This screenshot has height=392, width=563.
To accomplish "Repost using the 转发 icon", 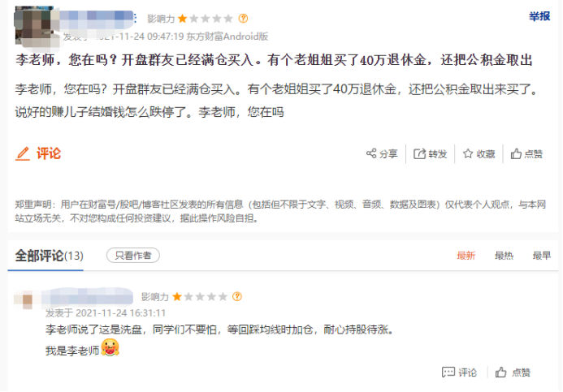I will pyautogui.click(x=430, y=154).
